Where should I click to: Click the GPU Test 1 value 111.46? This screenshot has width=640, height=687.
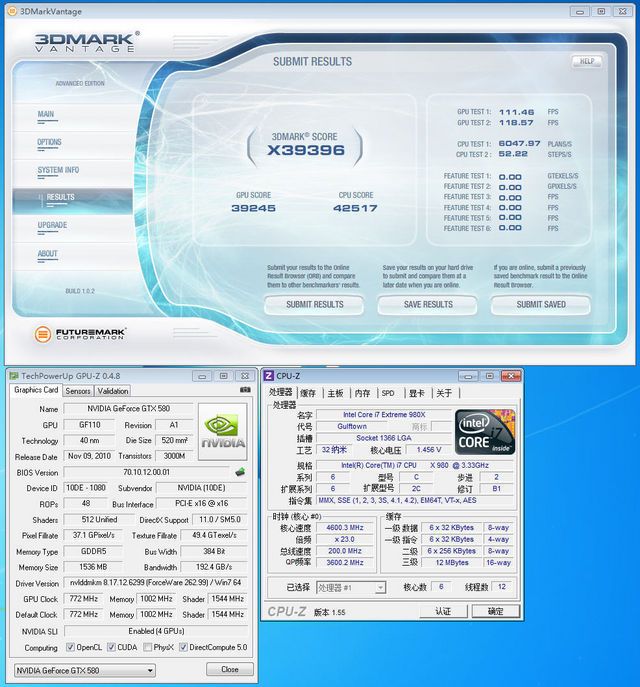tap(516, 112)
